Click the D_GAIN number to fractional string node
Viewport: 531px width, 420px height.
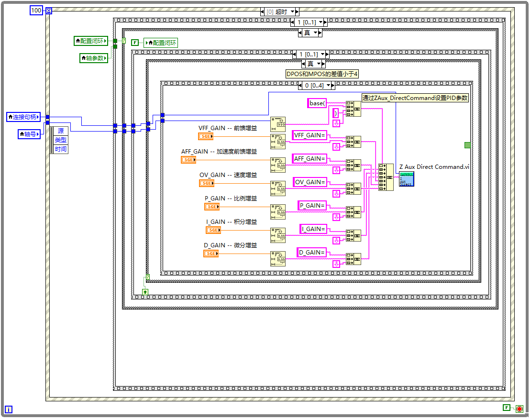click(x=278, y=259)
